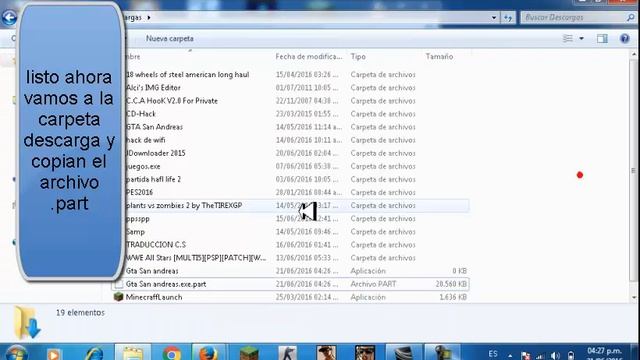Open the view options dropdown arrow
The width and height of the screenshot is (640, 360).
tap(582, 39)
